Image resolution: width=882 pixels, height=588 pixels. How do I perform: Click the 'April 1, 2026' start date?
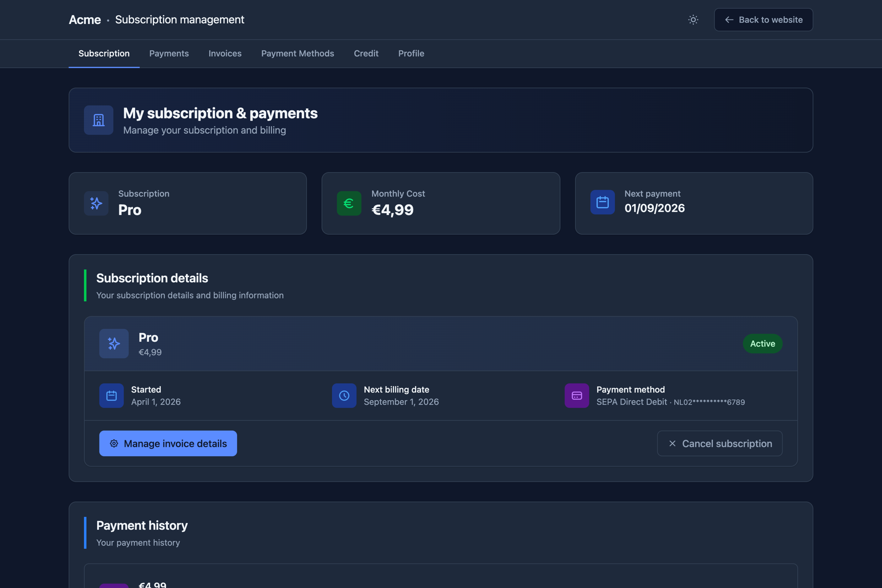(x=156, y=402)
